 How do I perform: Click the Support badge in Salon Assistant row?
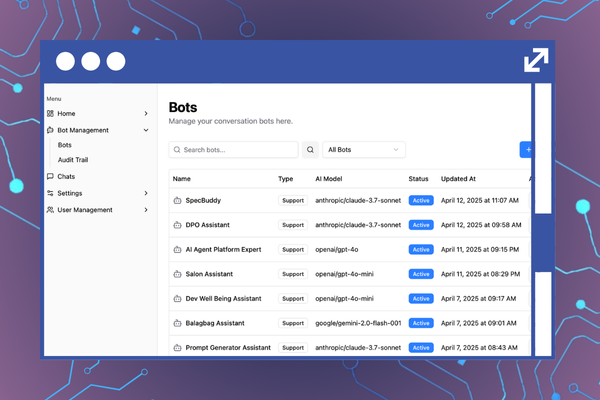pyautogui.click(x=293, y=274)
